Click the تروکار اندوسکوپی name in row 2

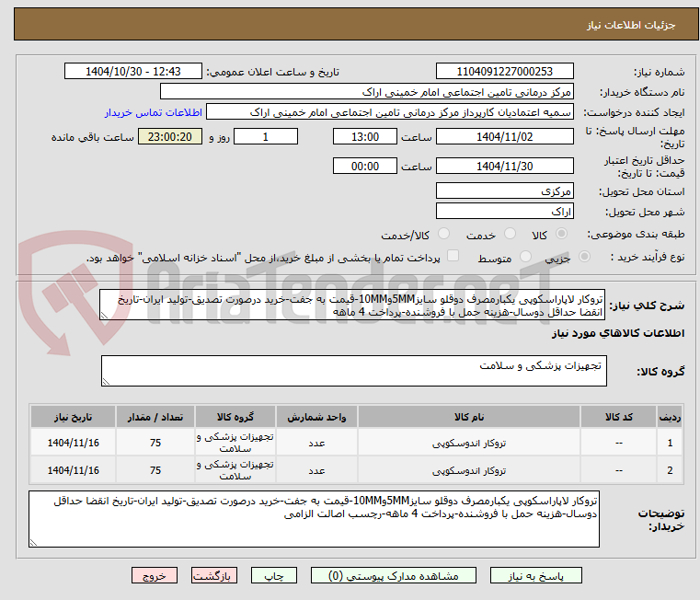[469, 471]
